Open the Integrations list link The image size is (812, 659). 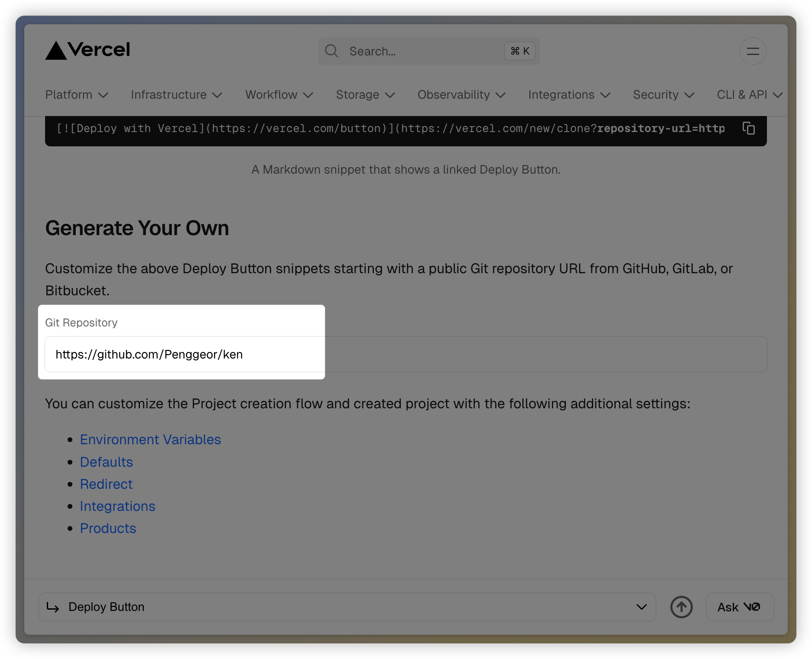pyautogui.click(x=117, y=506)
